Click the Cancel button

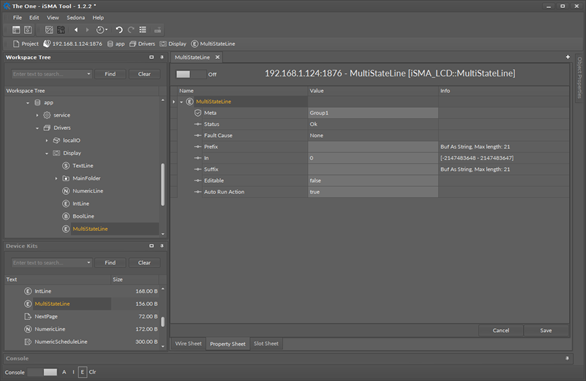click(500, 330)
